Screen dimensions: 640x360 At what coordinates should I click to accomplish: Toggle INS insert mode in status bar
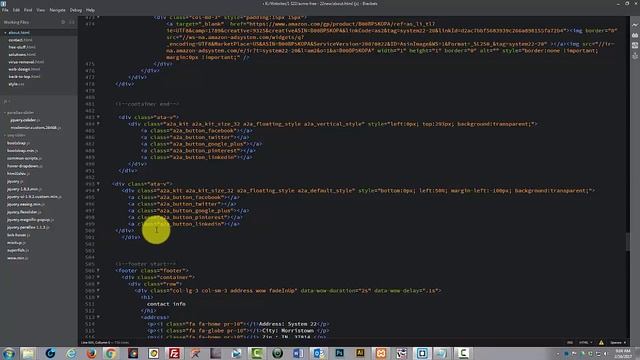coord(570,343)
